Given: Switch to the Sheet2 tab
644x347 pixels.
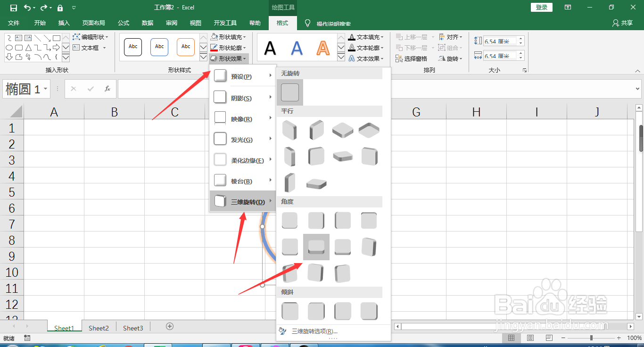Looking at the screenshot, I should [x=99, y=328].
